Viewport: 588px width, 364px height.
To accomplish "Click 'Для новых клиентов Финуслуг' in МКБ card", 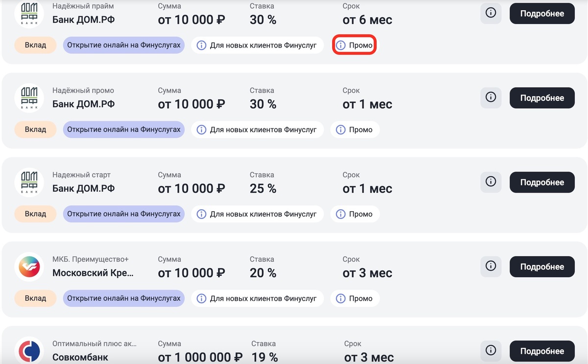I will [257, 298].
